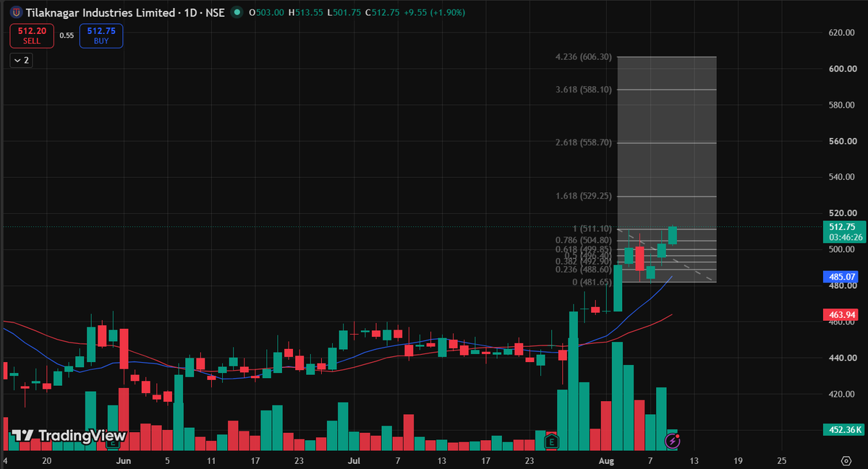Click the TradingView logo
Screen dimensions: 868x469
pos(69,436)
